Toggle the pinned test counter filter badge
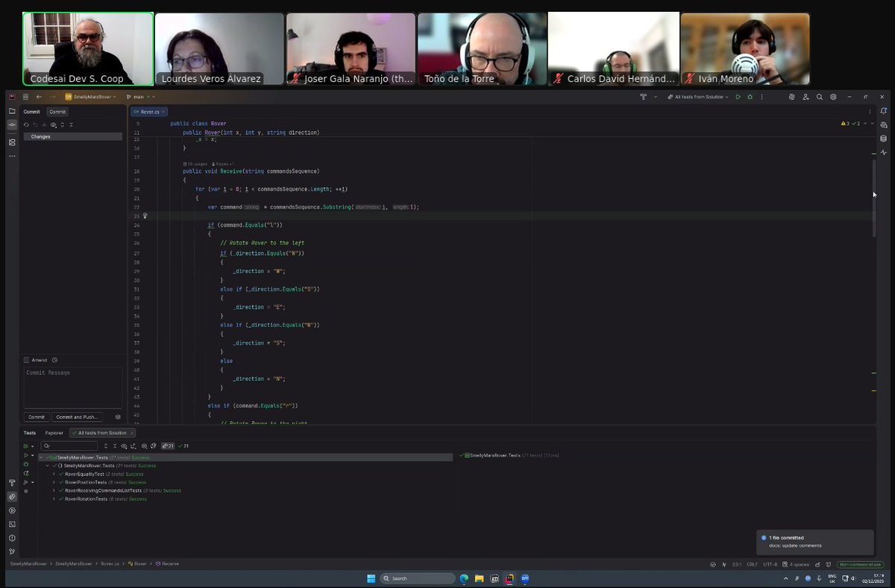This screenshot has height=588, width=895. (169, 446)
